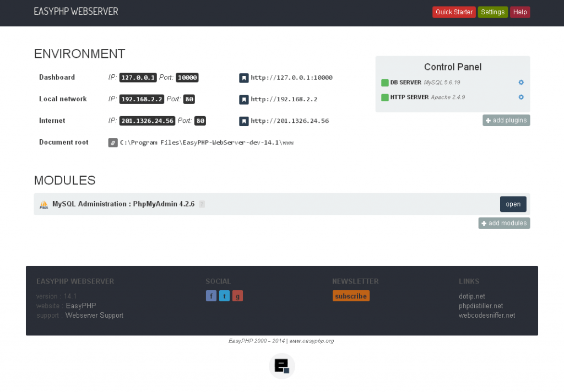
Task: Click the green HTTP SERVER status indicator
Action: point(385,97)
